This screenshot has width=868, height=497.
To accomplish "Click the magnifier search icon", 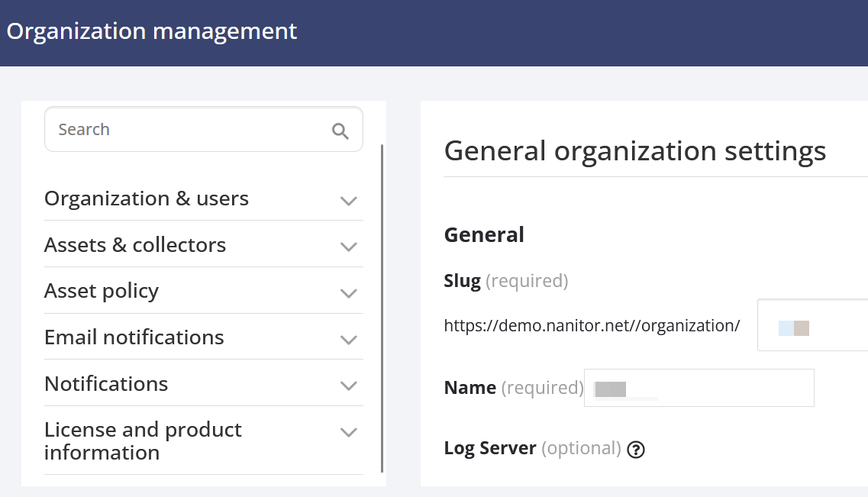I will click(340, 131).
